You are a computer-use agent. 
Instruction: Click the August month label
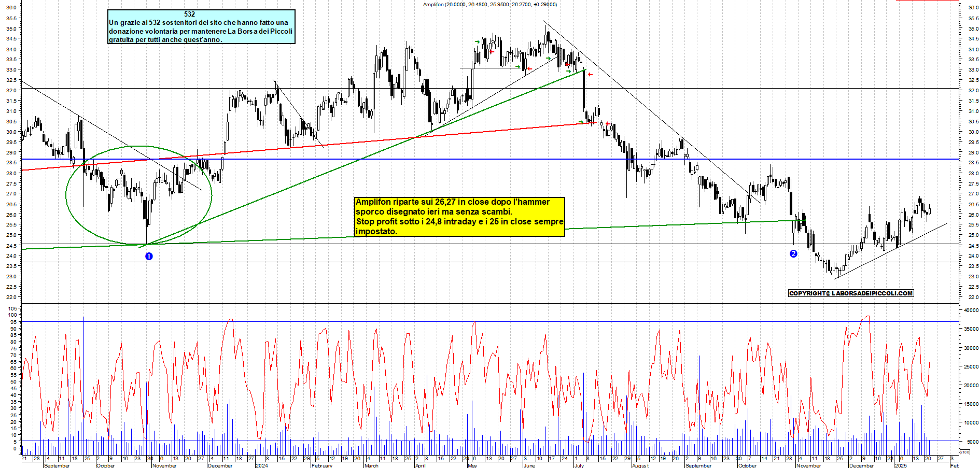[640, 465]
